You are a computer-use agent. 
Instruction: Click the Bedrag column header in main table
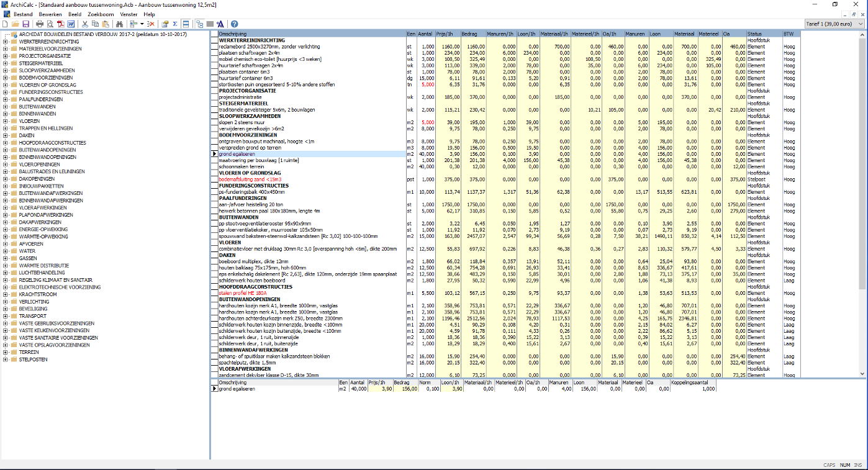(x=474, y=34)
